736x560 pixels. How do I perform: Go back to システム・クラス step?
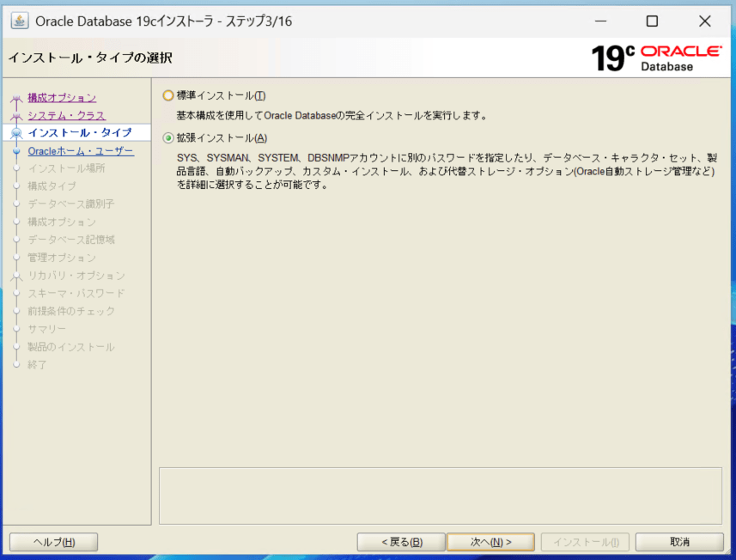66,115
